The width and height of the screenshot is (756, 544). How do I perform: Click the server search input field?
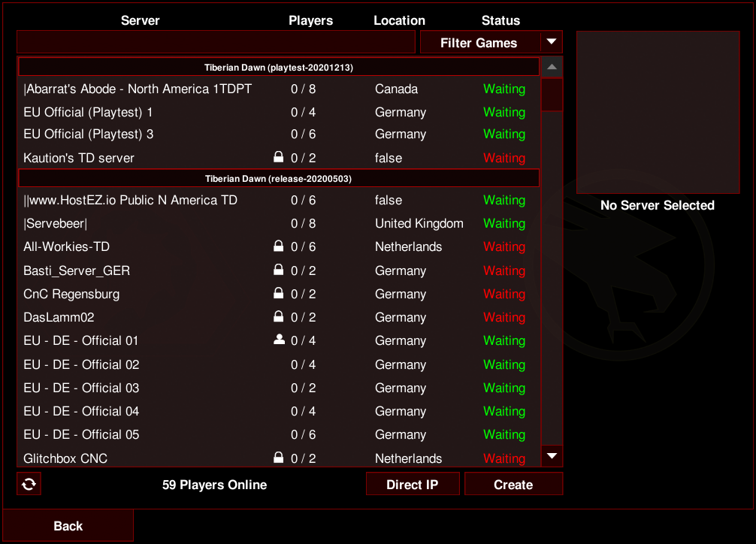click(216, 42)
